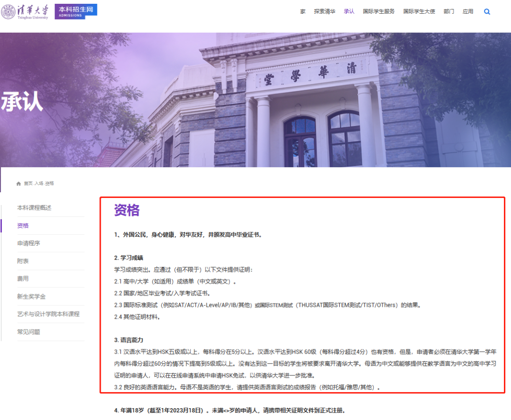The width and height of the screenshot is (511, 420).
Task: Open the 部门 menu item
Action: click(449, 11)
